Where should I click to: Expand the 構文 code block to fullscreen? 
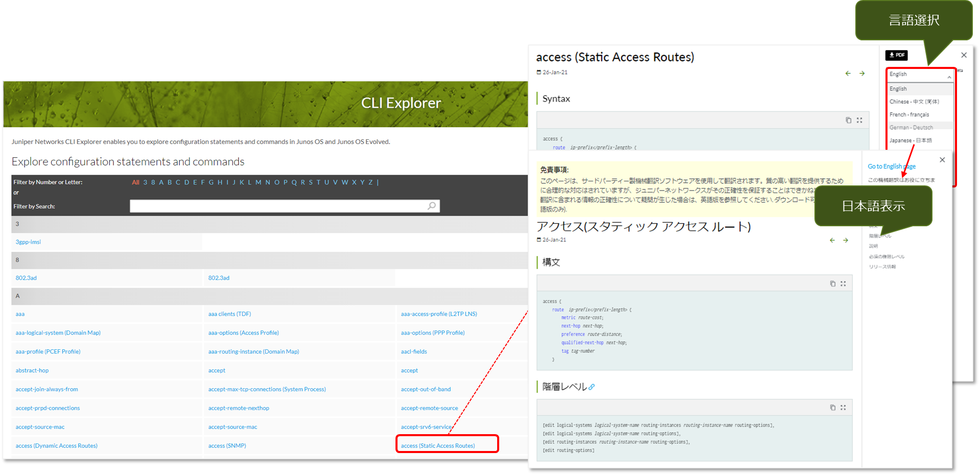point(843,283)
